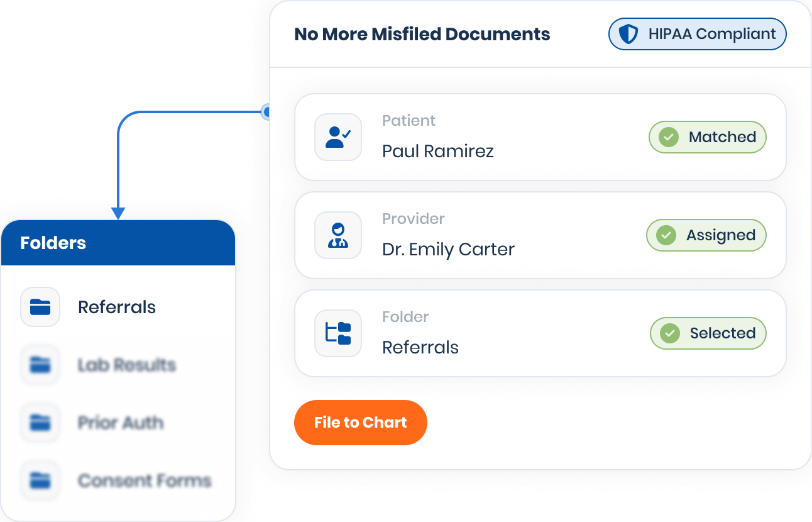
Task: Click the green check icon beside Assigned
Action: [x=666, y=235]
